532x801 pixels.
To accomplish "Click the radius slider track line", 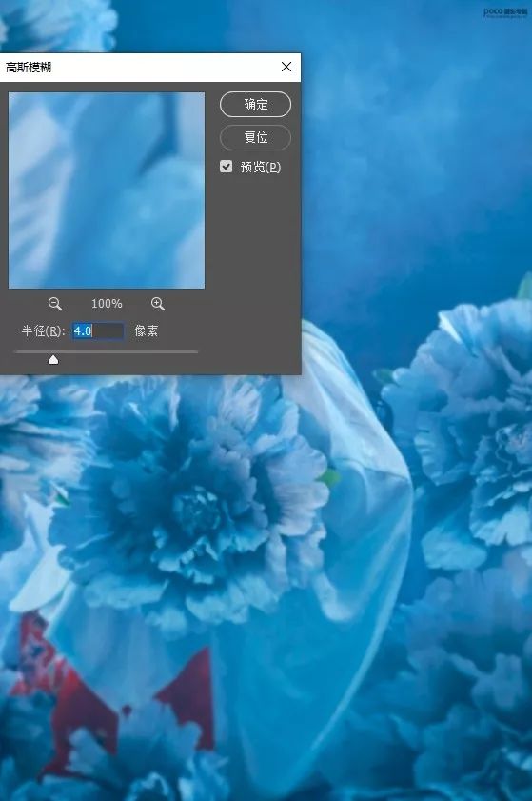I will pos(107,352).
